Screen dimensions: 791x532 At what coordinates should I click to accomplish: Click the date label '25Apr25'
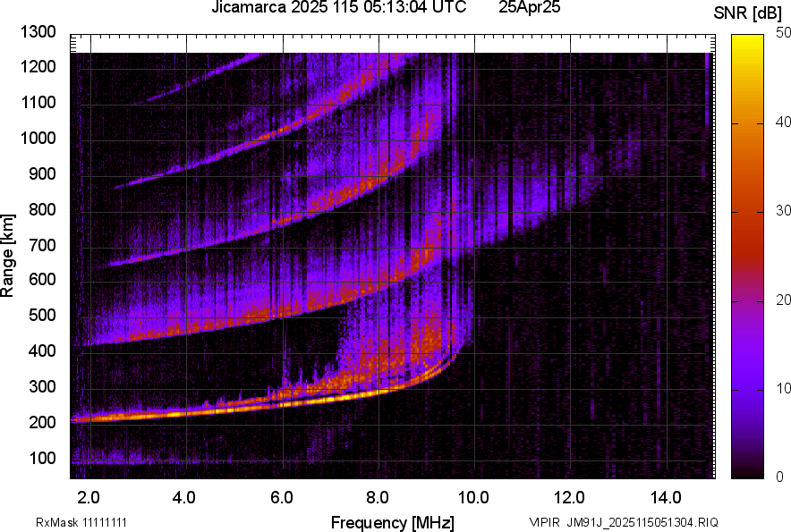coord(529,7)
